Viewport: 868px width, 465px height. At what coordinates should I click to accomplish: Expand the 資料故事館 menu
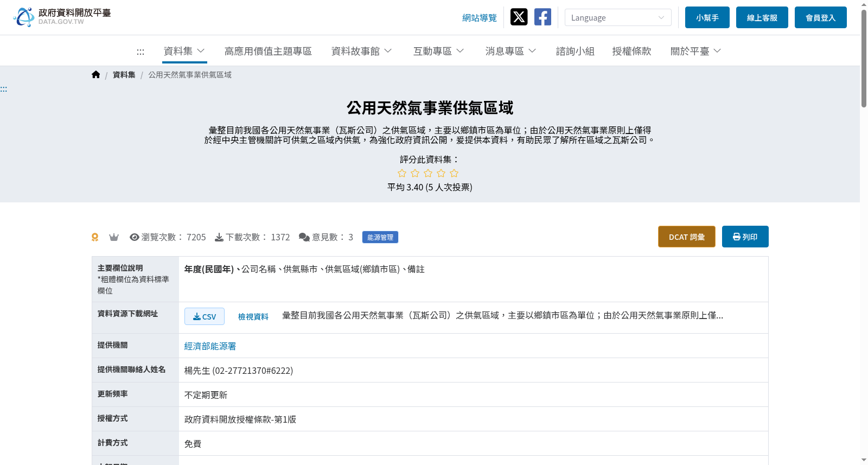click(x=361, y=51)
